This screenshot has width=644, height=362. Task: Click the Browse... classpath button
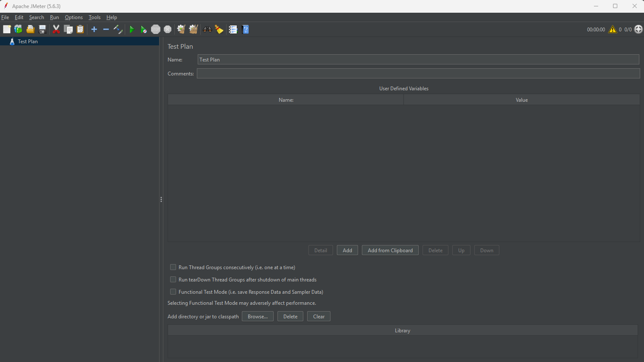pos(258,316)
